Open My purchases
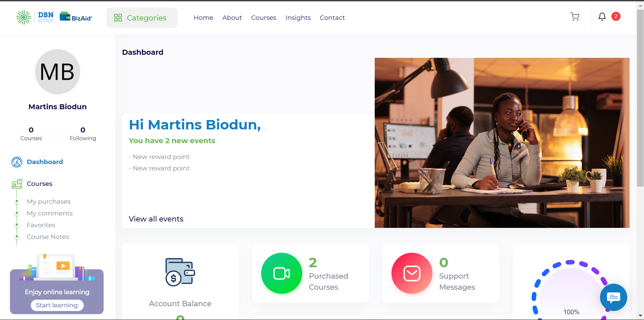 [x=49, y=201]
